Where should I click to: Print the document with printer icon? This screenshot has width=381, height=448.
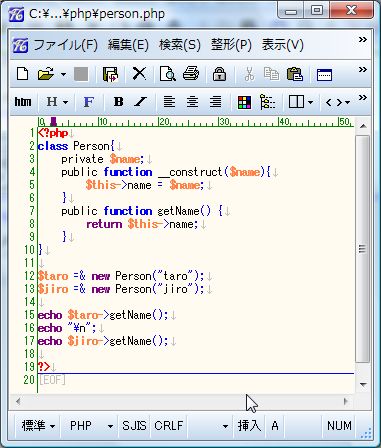191,74
